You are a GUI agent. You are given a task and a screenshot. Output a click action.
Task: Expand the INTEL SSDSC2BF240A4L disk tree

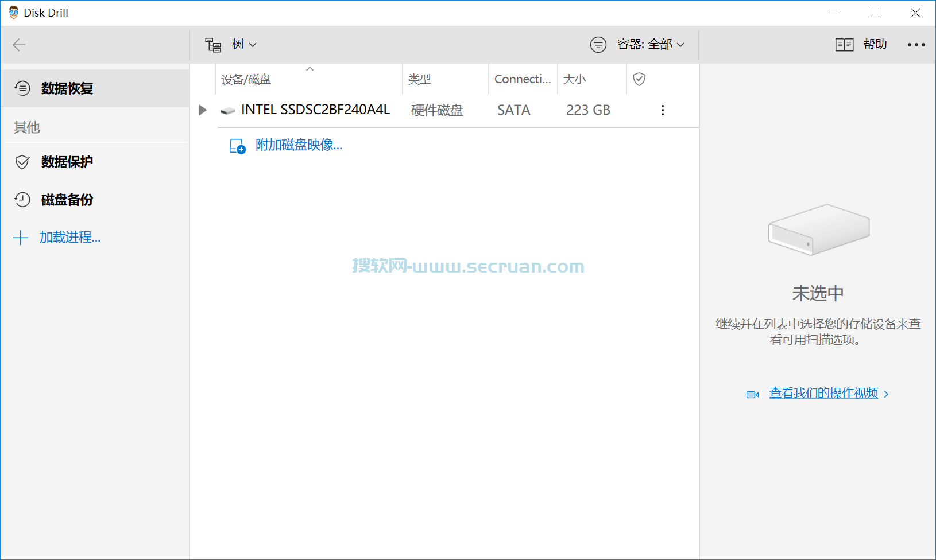203,110
